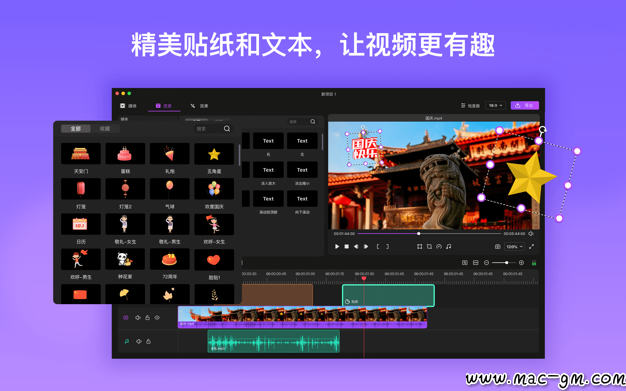Stop playback with the square stop button

347,247
